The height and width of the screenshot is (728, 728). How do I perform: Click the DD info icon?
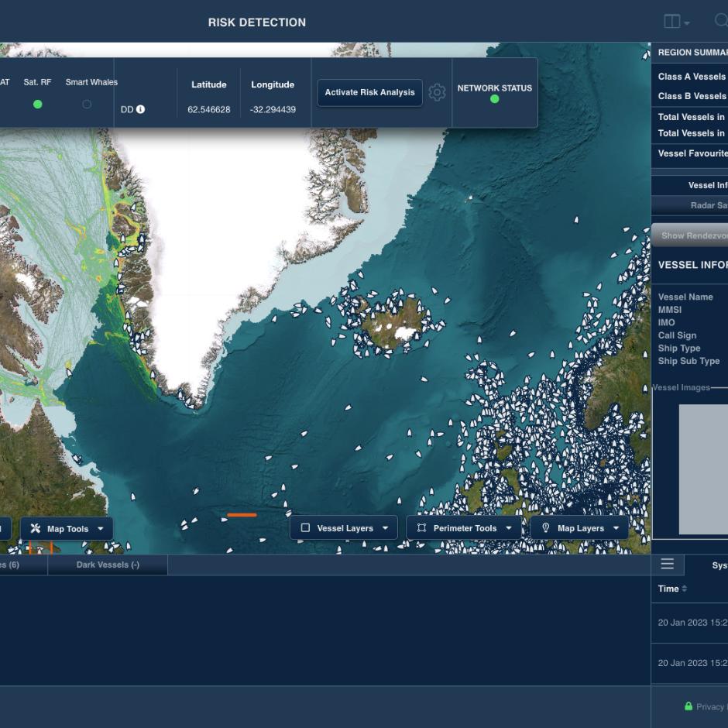point(140,109)
